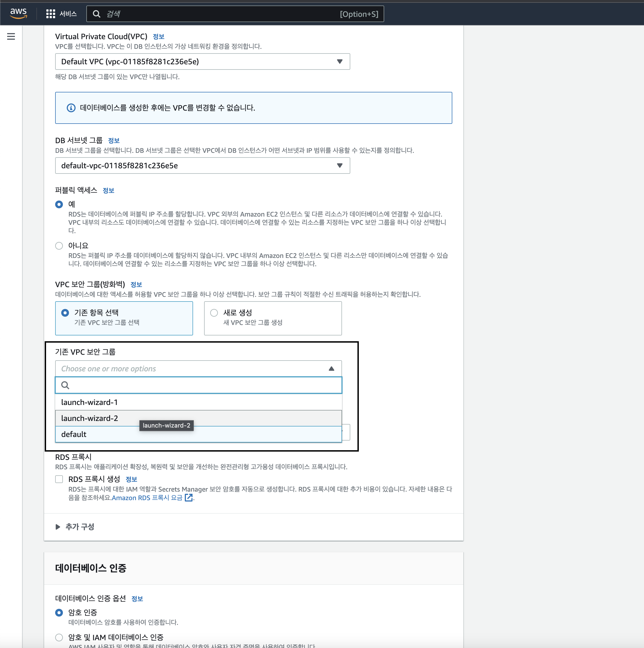The height and width of the screenshot is (648, 644).
Task: Open the Default VPC dropdown
Action: tap(202, 62)
